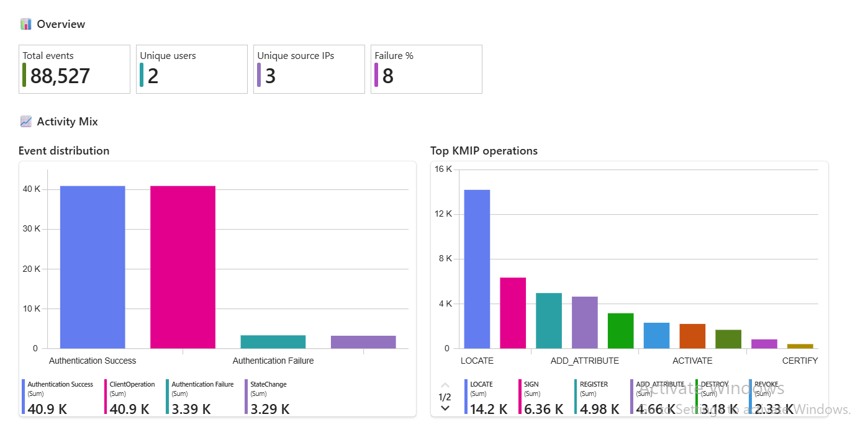Toggle ClientOperation legend entry
The height and width of the screenshot is (427, 868).
click(x=130, y=397)
